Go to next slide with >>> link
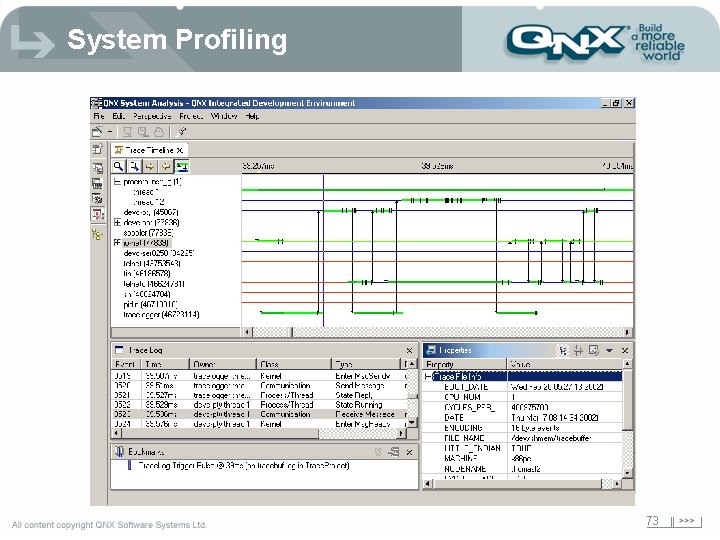 point(686,521)
